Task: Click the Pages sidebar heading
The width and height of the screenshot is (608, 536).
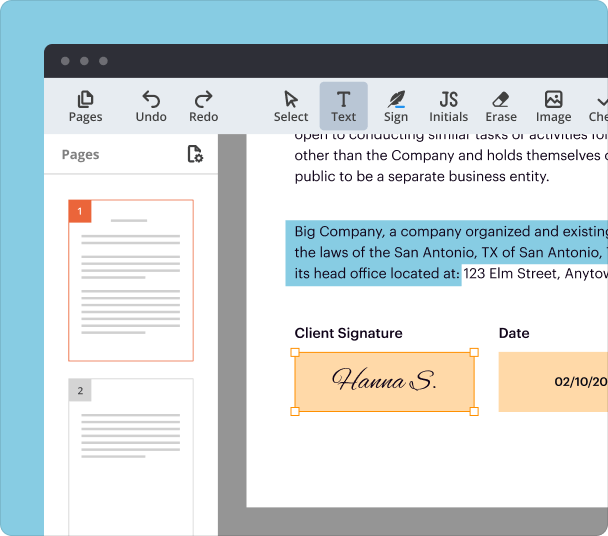Action: (80, 155)
